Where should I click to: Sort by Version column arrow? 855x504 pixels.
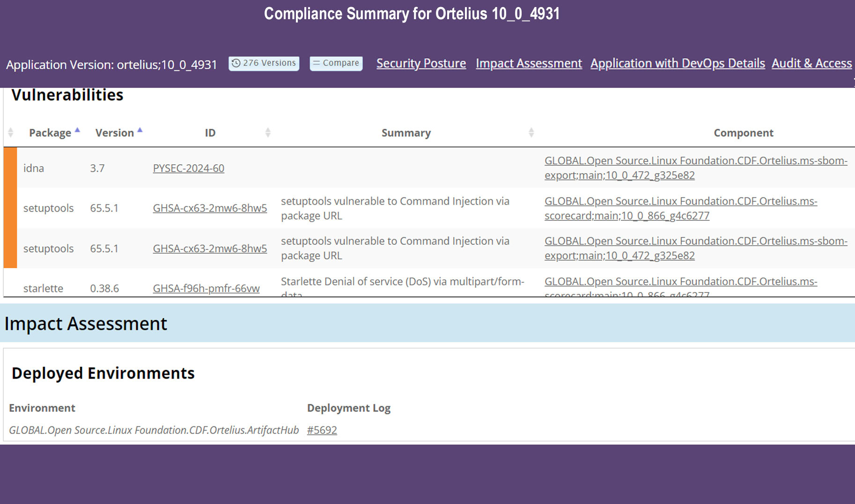[x=140, y=131]
